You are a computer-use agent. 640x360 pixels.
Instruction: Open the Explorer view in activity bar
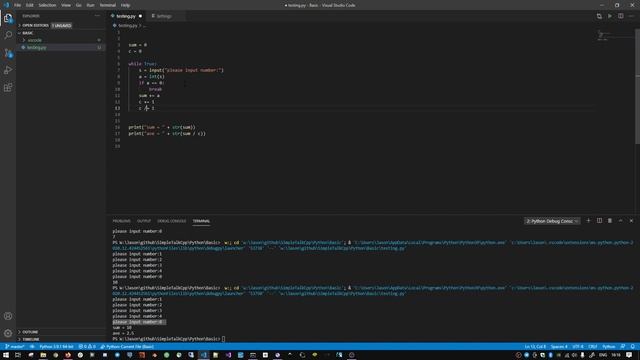(x=8, y=18)
